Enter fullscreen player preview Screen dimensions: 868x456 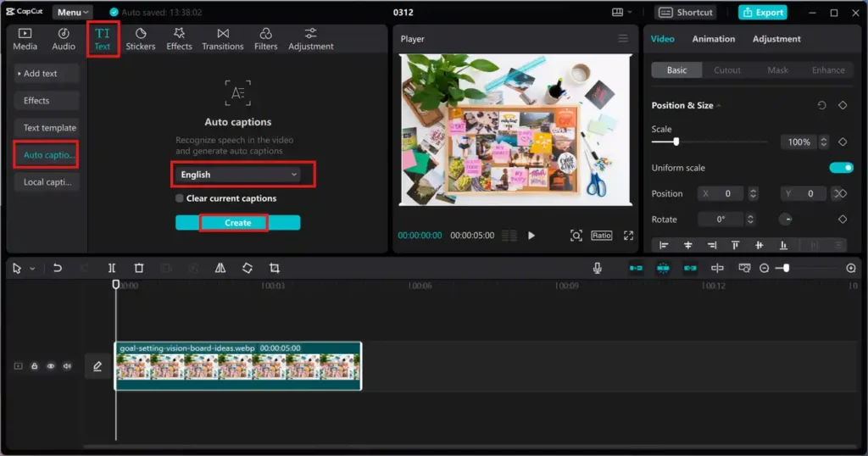[x=628, y=236]
